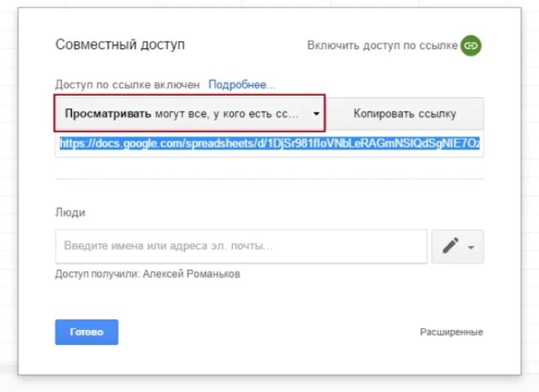
Task: Open the 'Расширенные' advanced settings link
Action: tap(451, 332)
